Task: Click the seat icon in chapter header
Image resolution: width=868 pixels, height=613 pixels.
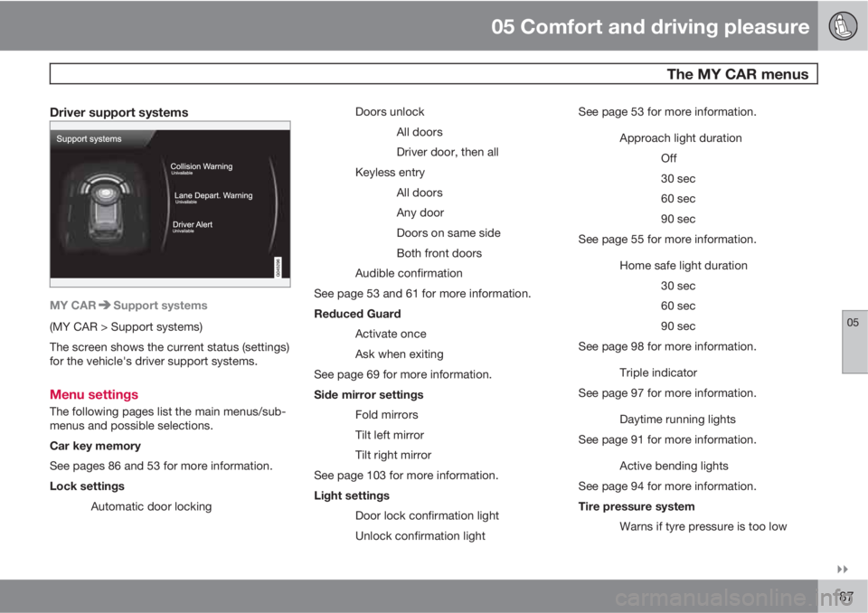Action: [843, 26]
